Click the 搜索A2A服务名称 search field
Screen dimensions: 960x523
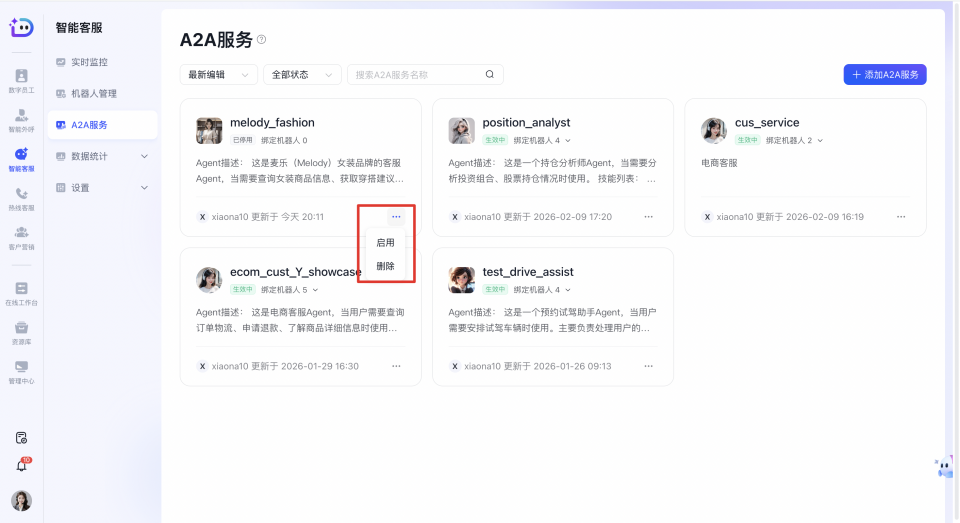point(415,75)
